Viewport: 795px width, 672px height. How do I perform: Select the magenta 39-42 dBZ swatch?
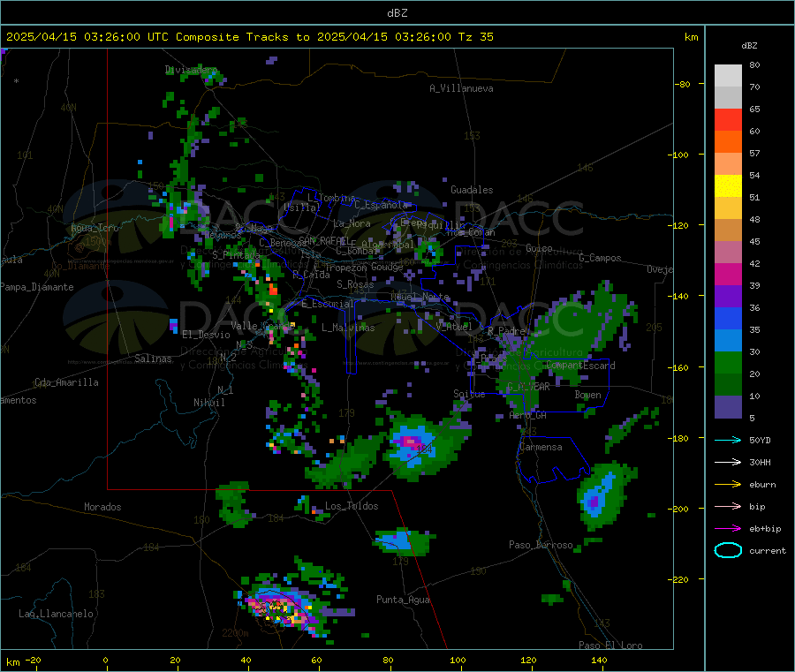728,274
